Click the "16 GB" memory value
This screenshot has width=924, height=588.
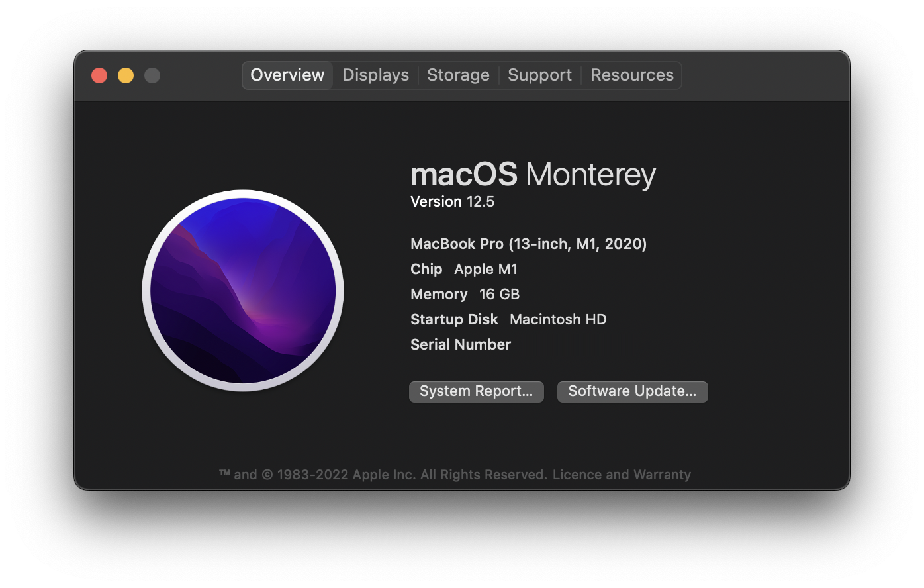click(499, 295)
